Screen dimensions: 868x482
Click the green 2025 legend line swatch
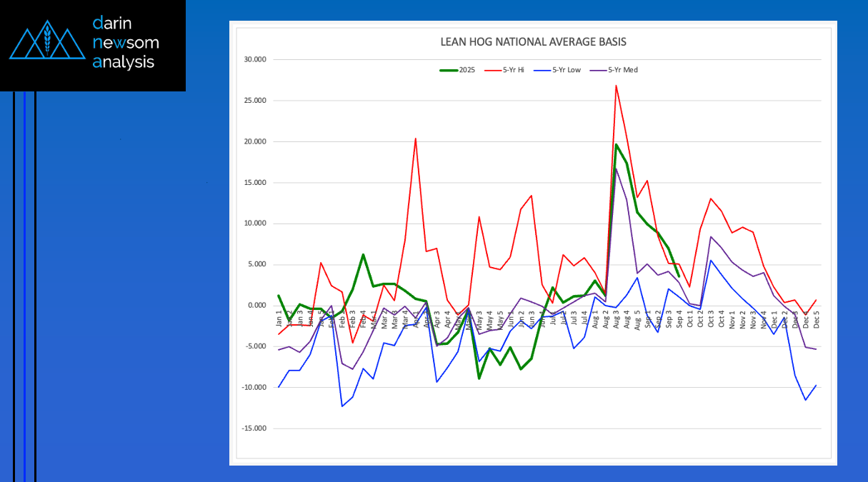point(449,70)
